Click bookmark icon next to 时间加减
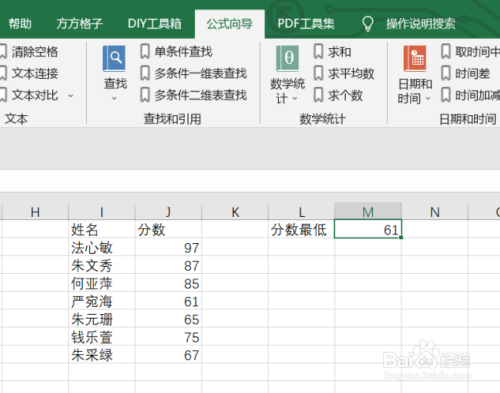 pos(446,95)
